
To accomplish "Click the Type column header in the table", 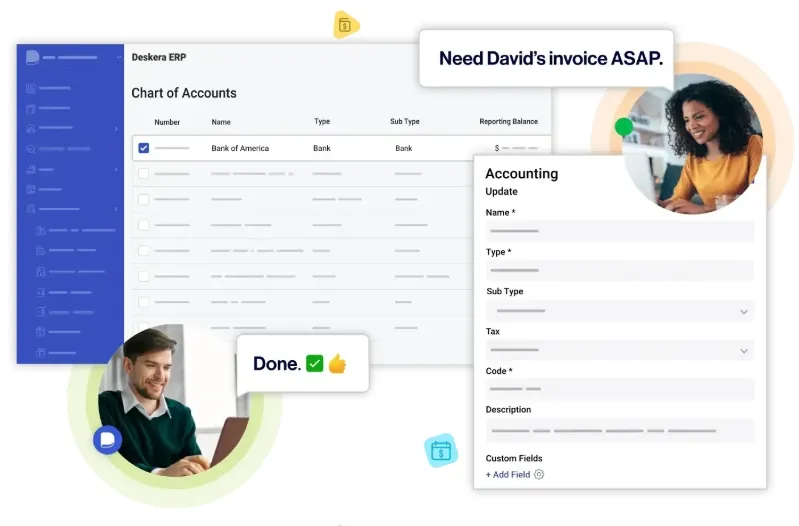I will pos(322,121).
